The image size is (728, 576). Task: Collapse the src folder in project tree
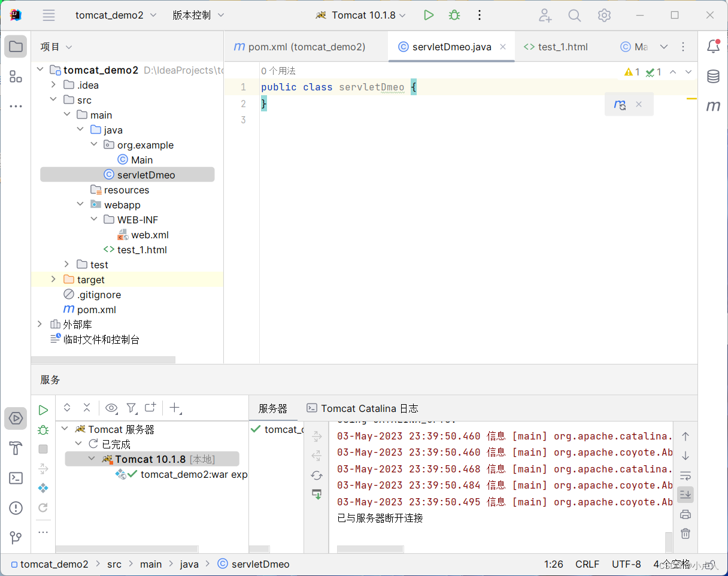coord(53,99)
